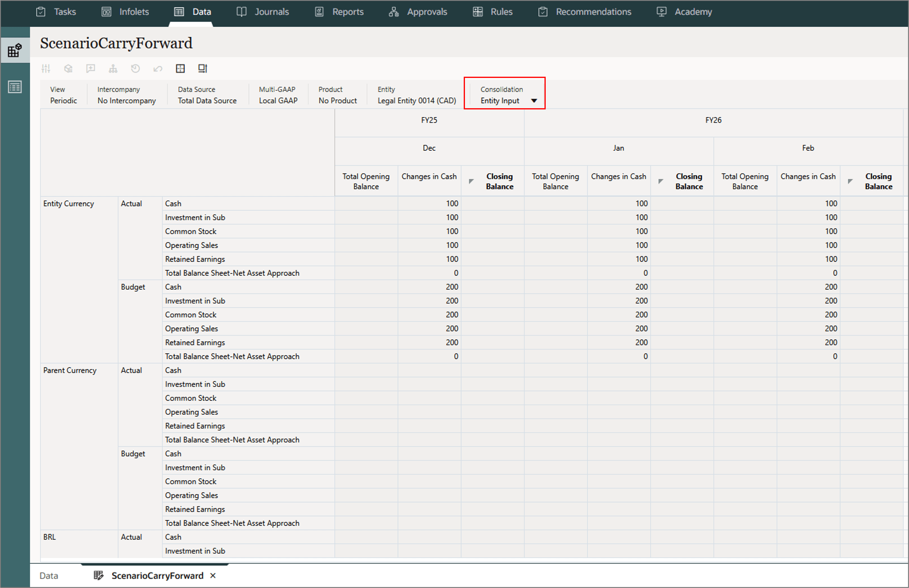Viewport: 909px width, 588px height.
Task: Select the cube icon in the toolbar
Action: pyautogui.click(x=68, y=68)
